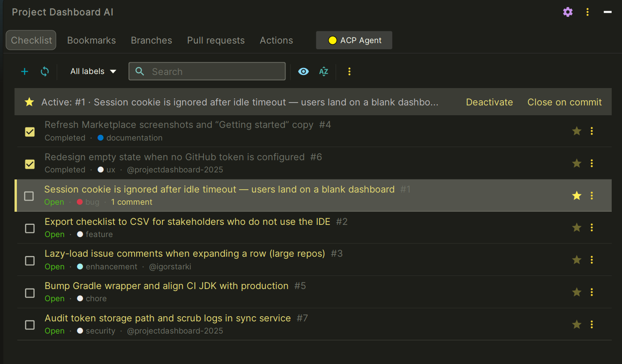Star the Lazy-load issue comments item
This screenshot has height=364, width=622.
tap(577, 260)
